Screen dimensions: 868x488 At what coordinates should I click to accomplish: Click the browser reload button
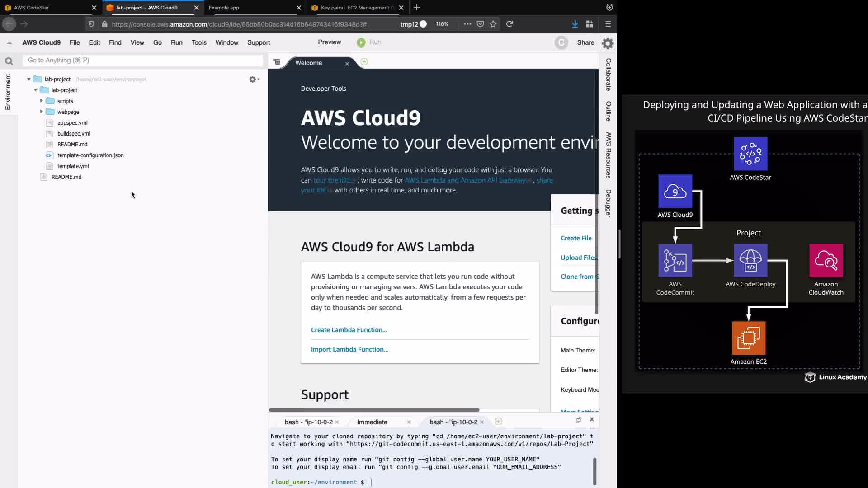coord(509,24)
